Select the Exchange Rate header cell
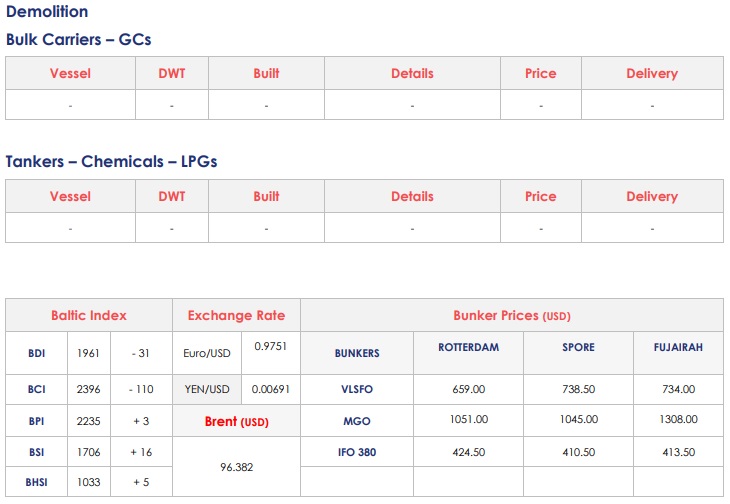The image size is (730, 504). point(236,315)
